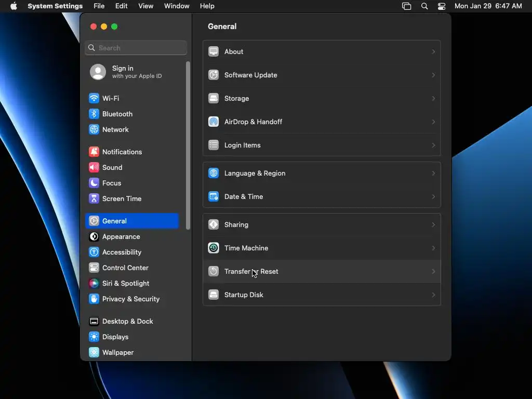532x399 pixels.
Task: Click Privacy & Security hand icon
Action: coord(94,299)
